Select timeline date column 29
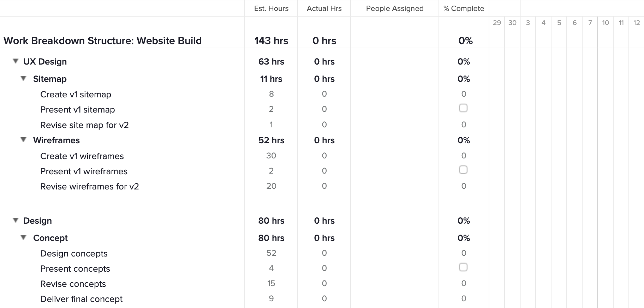This screenshot has height=308, width=644. (x=497, y=23)
